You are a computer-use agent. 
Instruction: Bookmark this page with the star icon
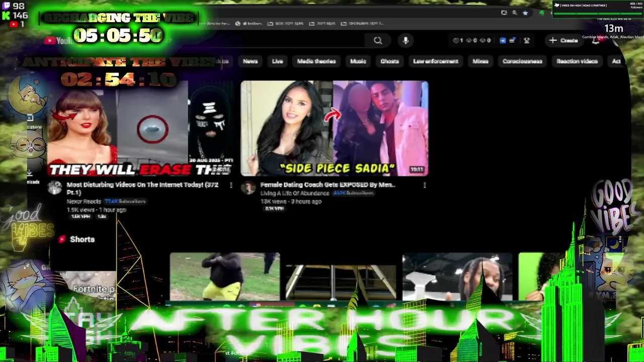coord(525,13)
